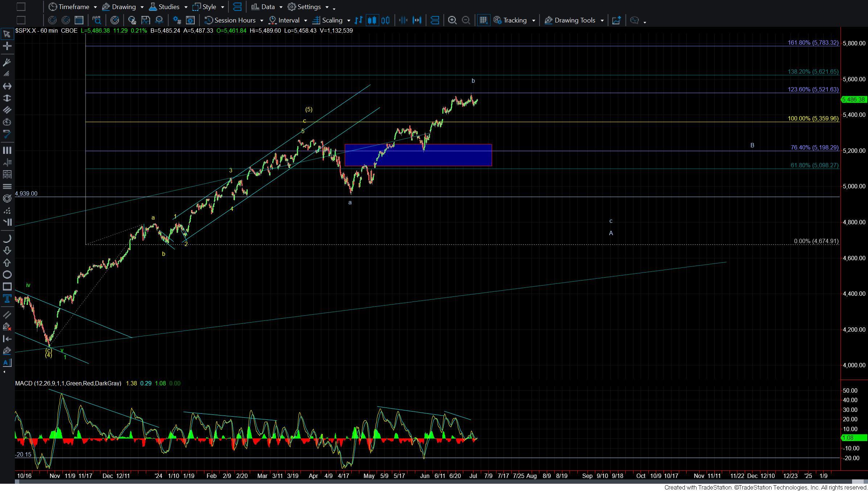Screen dimensions: 868x491
Task: Select the horizontal double-arrow measure tool
Action: tap(7, 86)
